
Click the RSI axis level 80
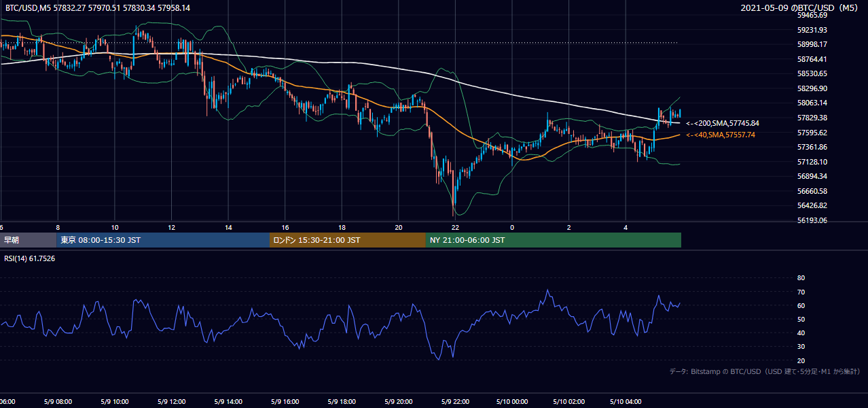click(x=801, y=278)
